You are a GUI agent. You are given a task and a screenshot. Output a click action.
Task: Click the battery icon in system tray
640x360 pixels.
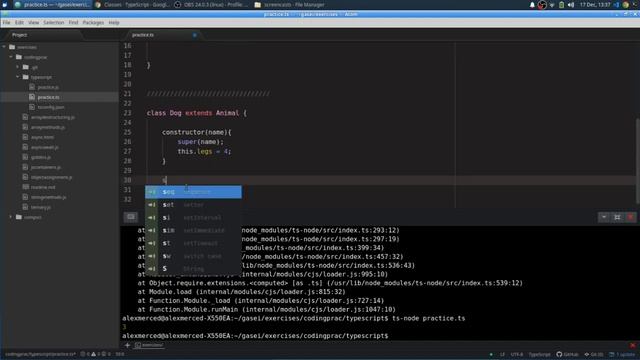click(562, 5)
